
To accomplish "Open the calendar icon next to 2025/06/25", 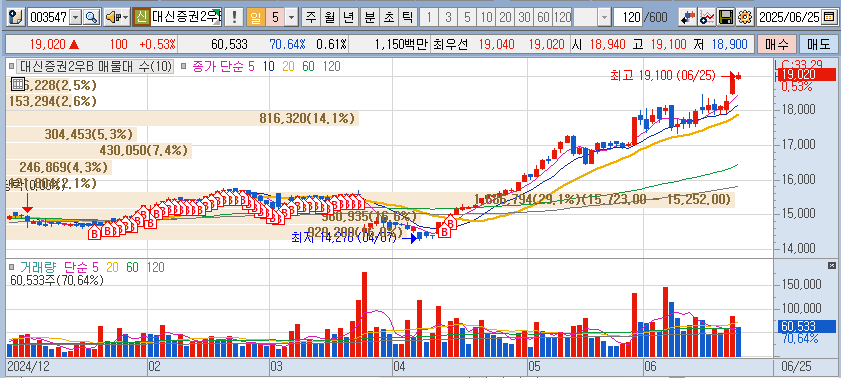I will [x=828, y=17].
